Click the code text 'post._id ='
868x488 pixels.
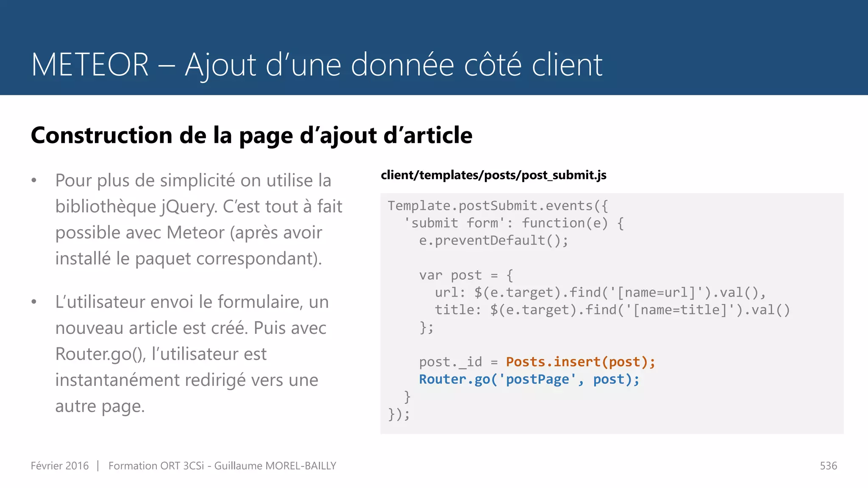pos(459,362)
